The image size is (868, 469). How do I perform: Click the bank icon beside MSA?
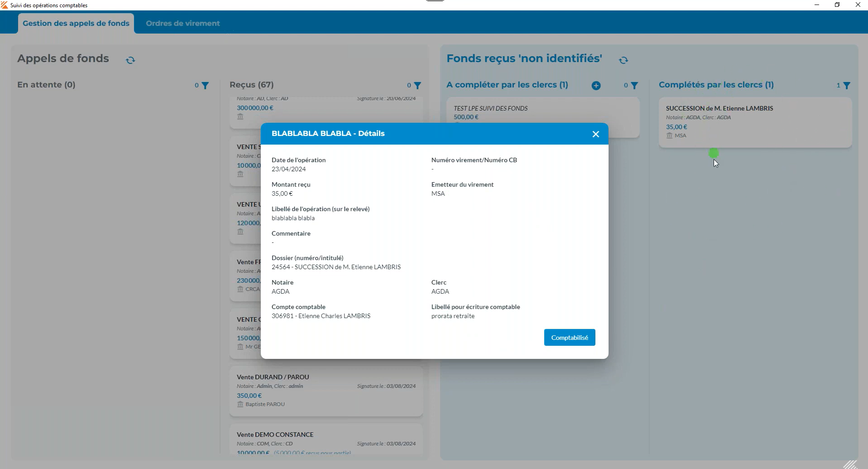coord(670,135)
